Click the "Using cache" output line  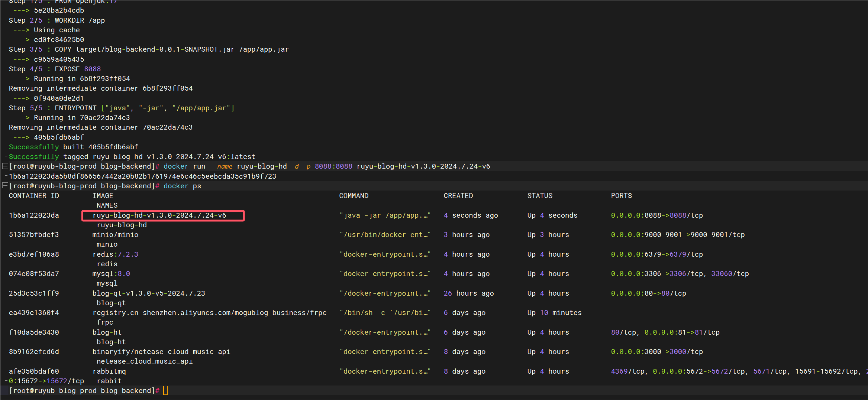[57, 30]
